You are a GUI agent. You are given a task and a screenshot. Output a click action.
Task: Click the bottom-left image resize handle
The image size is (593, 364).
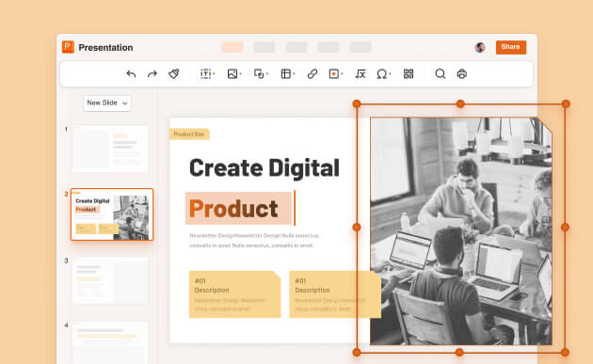356,353
